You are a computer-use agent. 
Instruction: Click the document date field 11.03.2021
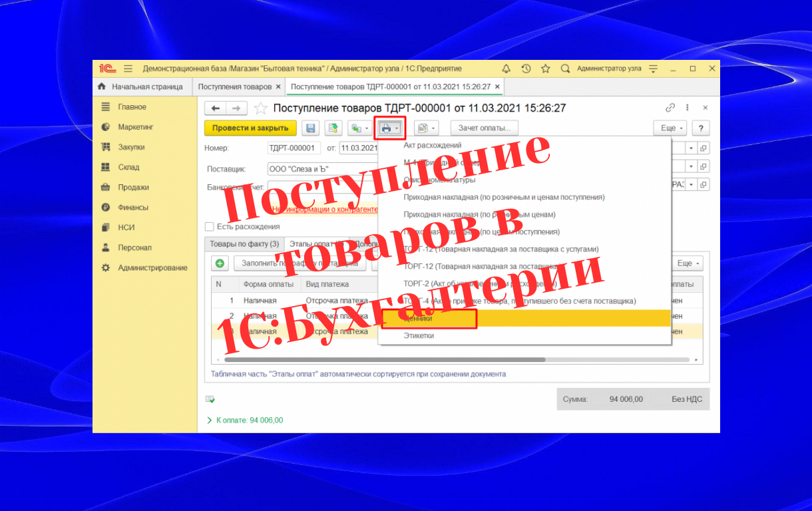pos(359,148)
